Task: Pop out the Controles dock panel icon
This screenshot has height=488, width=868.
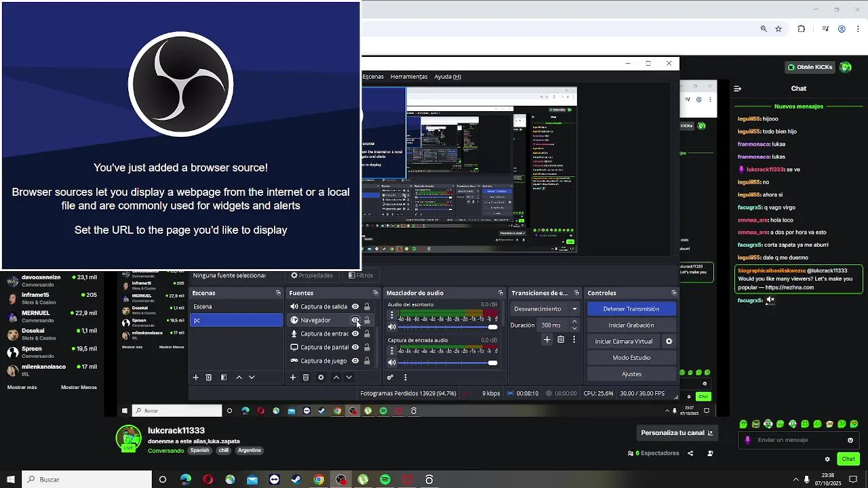Action: (x=674, y=293)
